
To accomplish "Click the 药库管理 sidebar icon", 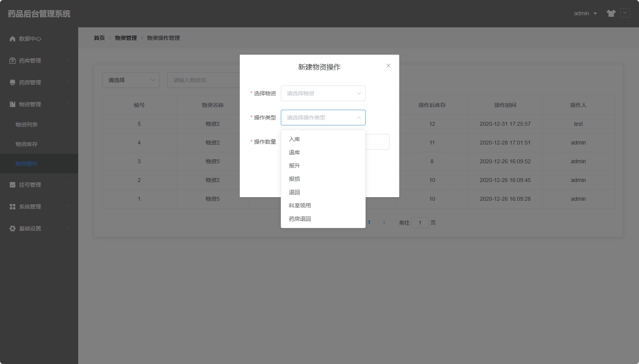I will 13,61.
